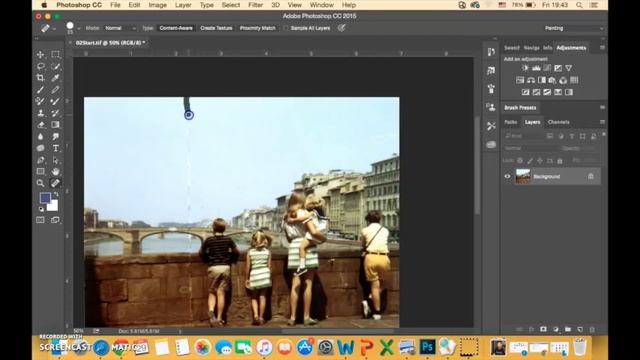
Task: Select the Background layer thumbnail
Action: tap(522, 176)
